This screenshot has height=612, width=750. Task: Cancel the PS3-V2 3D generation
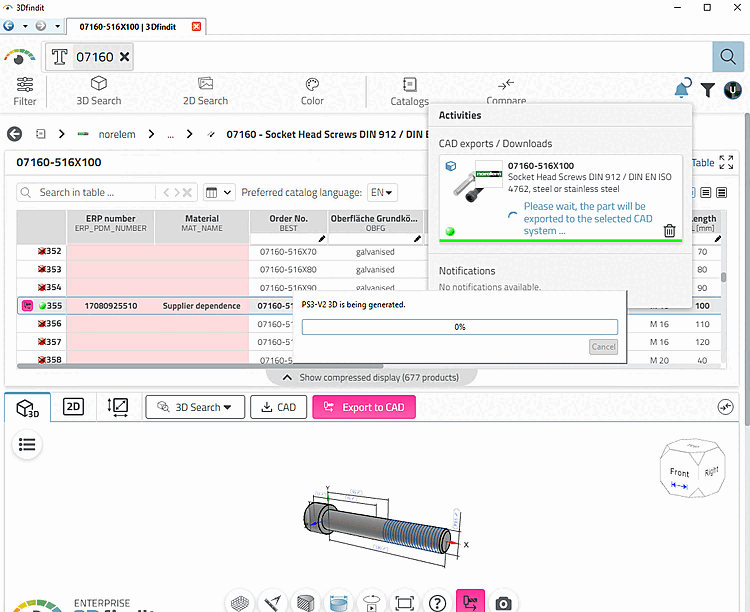(x=603, y=346)
